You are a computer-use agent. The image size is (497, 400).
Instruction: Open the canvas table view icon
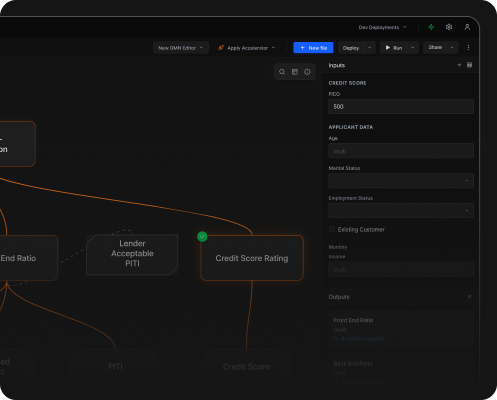click(295, 72)
